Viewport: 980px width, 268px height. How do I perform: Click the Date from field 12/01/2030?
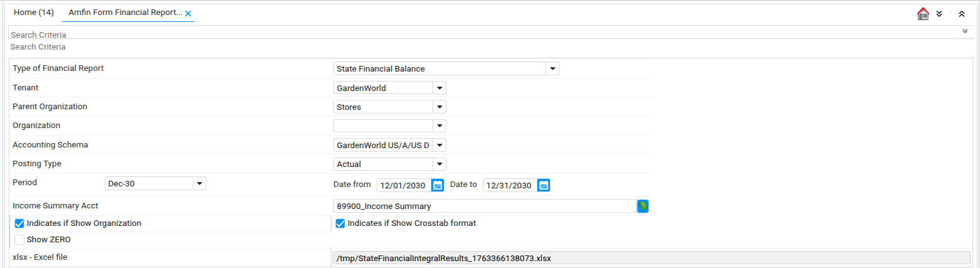(404, 185)
